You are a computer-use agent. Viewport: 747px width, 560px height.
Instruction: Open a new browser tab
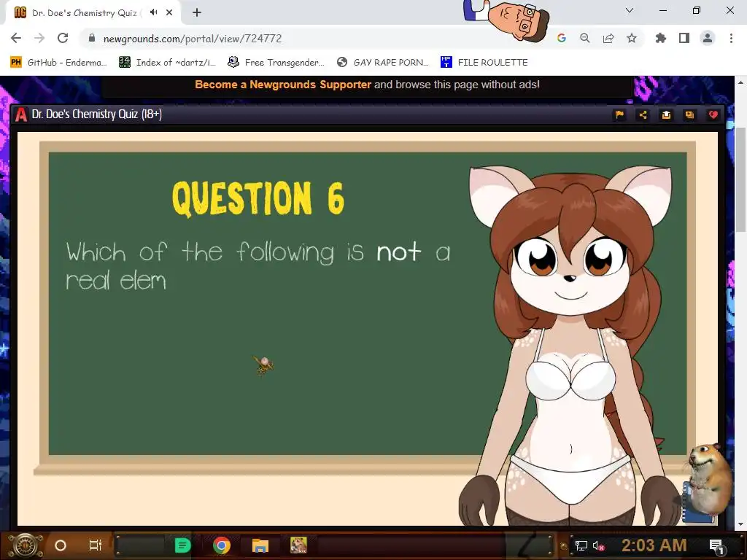pyautogui.click(x=197, y=12)
